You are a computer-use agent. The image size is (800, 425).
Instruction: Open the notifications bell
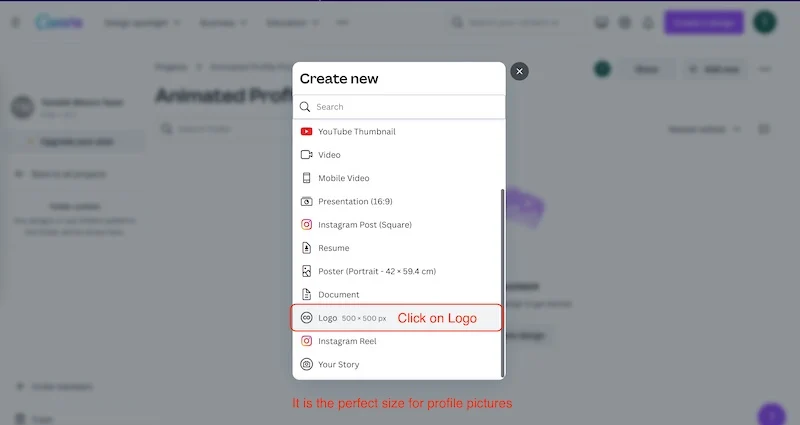click(648, 22)
